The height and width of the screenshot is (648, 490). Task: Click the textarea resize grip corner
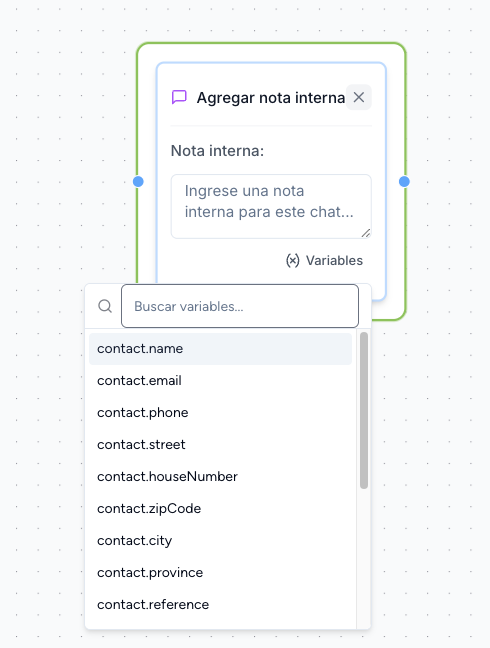(x=366, y=233)
